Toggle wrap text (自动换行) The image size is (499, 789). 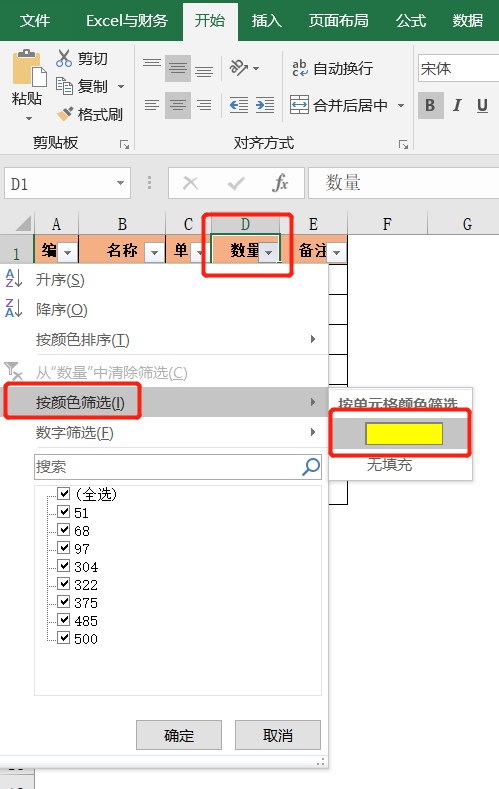(x=332, y=68)
